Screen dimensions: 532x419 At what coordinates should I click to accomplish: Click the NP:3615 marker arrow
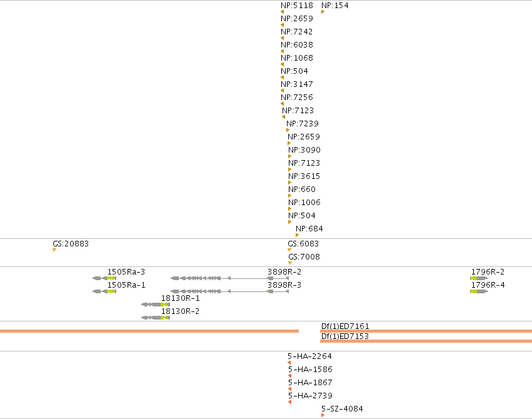click(290, 183)
